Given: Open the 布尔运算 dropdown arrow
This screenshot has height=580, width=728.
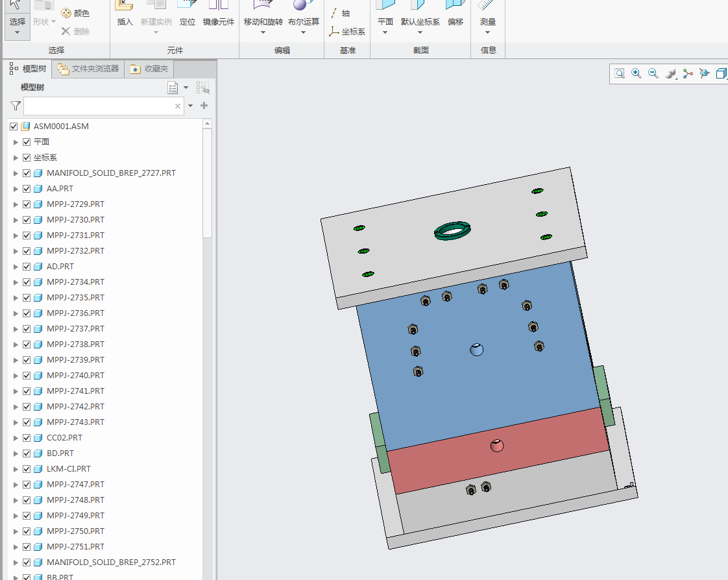Looking at the screenshot, I should click(304, 32).
